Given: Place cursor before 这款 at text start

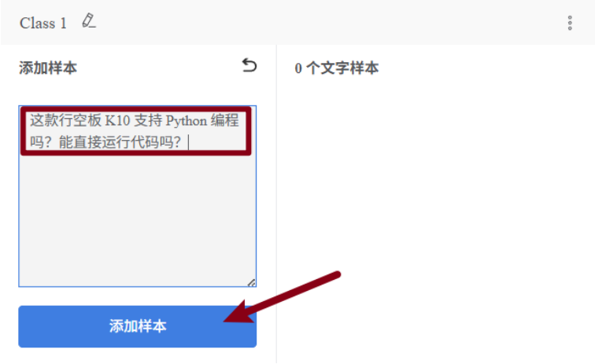Looking at the screenshot, I should (x=31, y=121).
